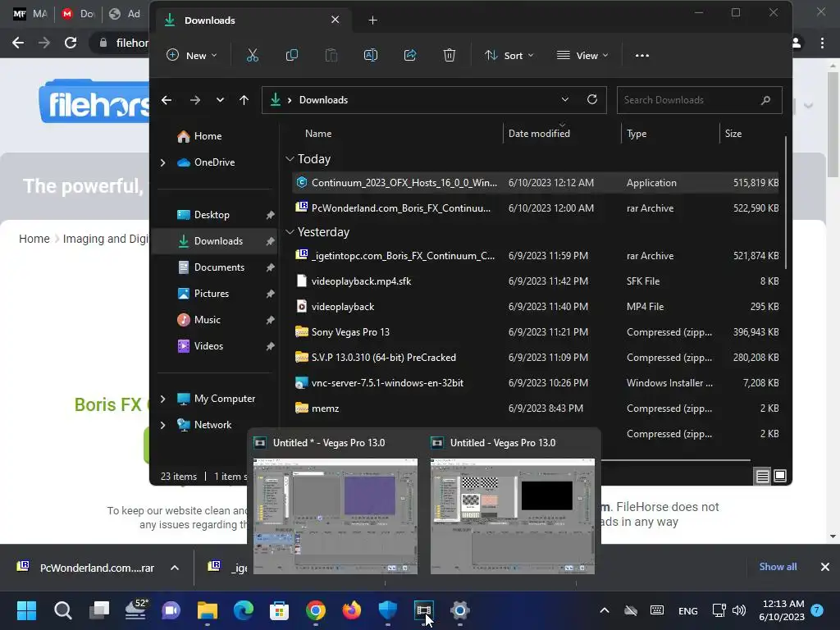
Task: Collapse the Today group
Action: coord(290,159)
